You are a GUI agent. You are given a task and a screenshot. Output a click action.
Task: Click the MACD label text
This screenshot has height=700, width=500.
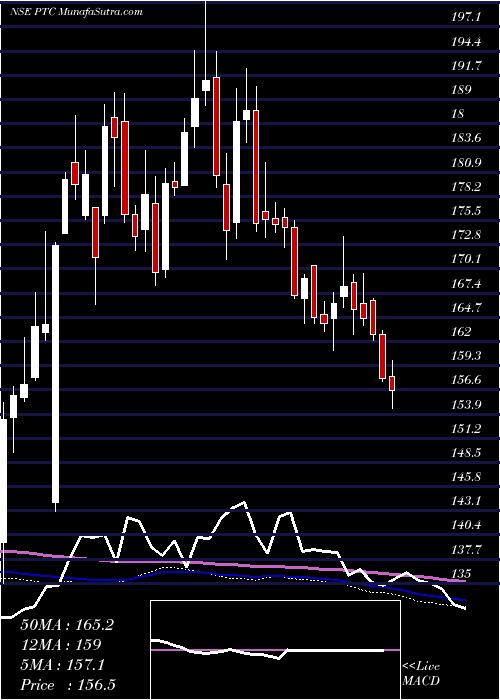coord(421,681)
